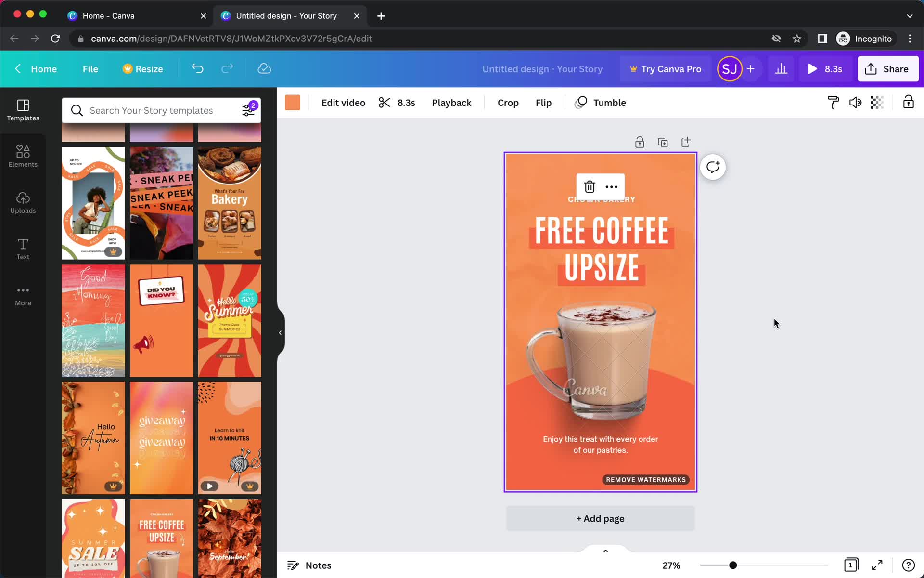
Task: Open the Uploads sidebar panel
Action: [x=23, y=203]
